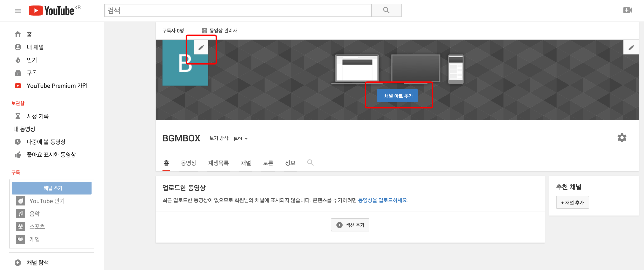Click the 업로드한 동영상 heading
The image size is (644, 270).
click(184, 187)
